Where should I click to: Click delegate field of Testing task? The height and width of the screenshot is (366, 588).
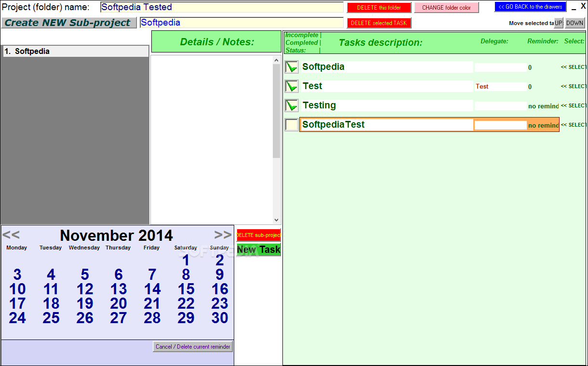(x=500, y=106)
